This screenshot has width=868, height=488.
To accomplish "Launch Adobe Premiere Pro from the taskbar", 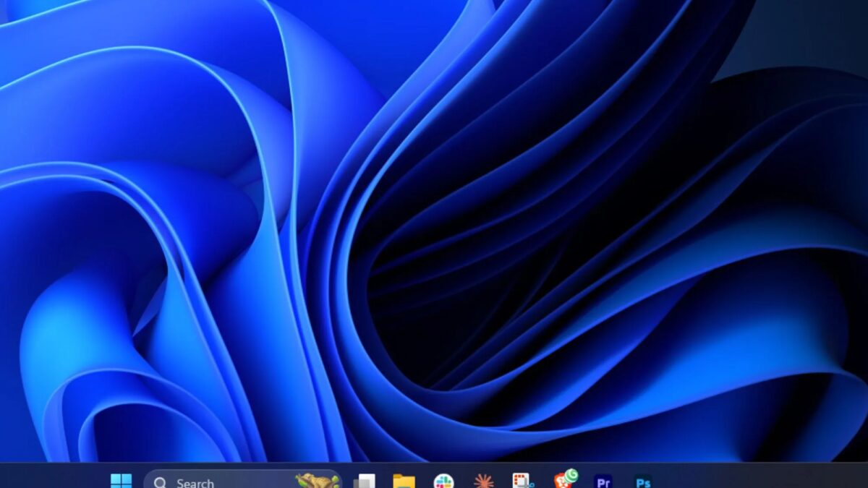I will (x=603, y=481).
